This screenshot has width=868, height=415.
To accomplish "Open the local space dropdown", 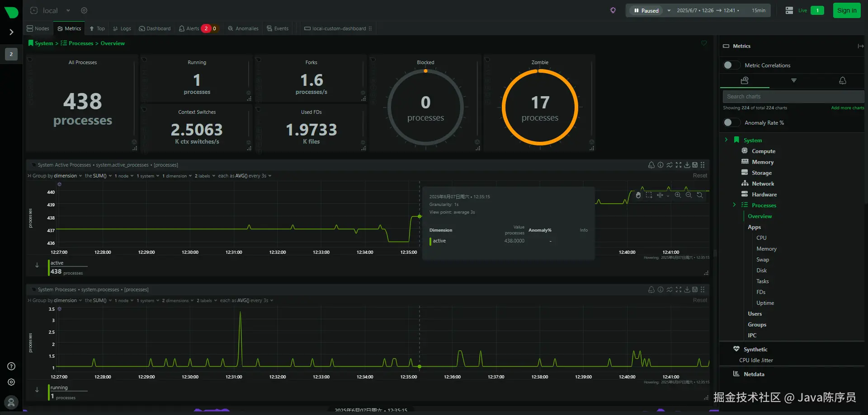I will (x=68, y=10).
